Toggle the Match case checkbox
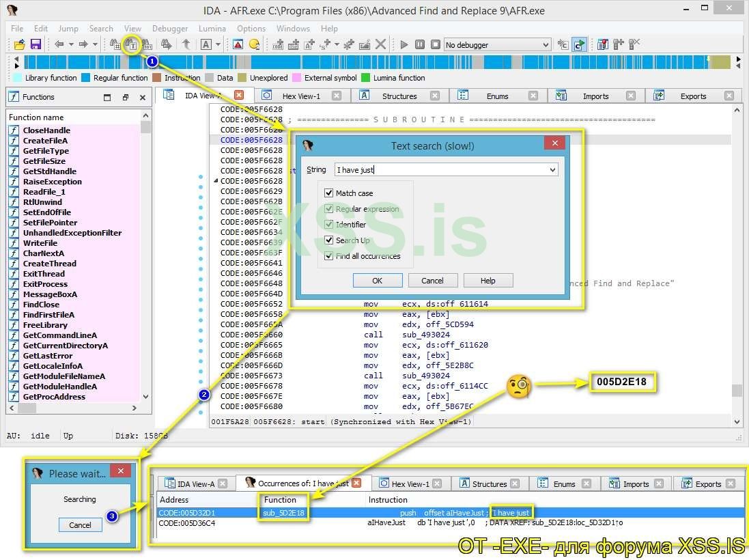Image resolution: width=749 pixels, height=560 pixels. click(329, 193)
